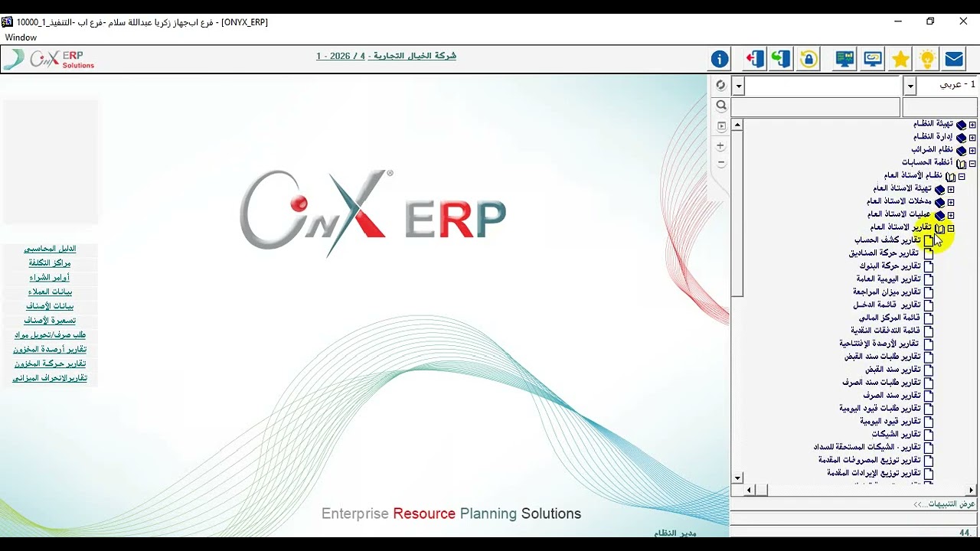Open تقارير حركة المخزون shortcut link
The width and height of the screenshot is (980, 551).
(x=50, y=364)
